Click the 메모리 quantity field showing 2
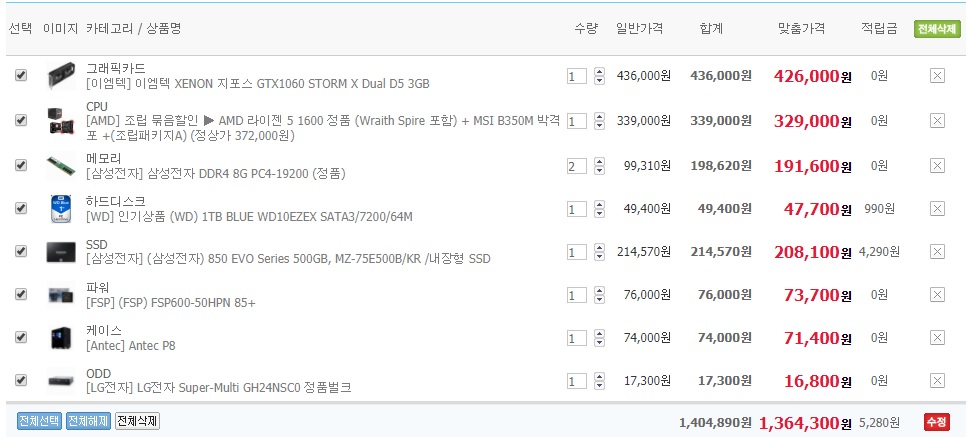This screenshot has width=968, height=444. point(577,166)
